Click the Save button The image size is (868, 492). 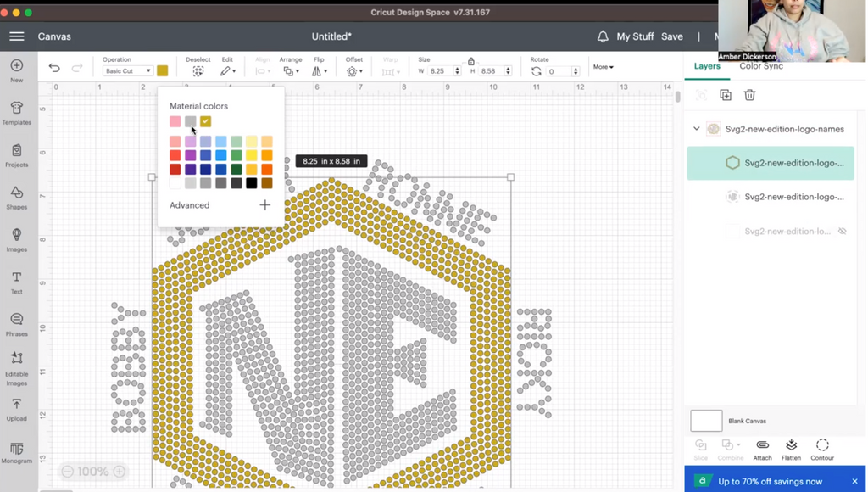coord(671,36)
